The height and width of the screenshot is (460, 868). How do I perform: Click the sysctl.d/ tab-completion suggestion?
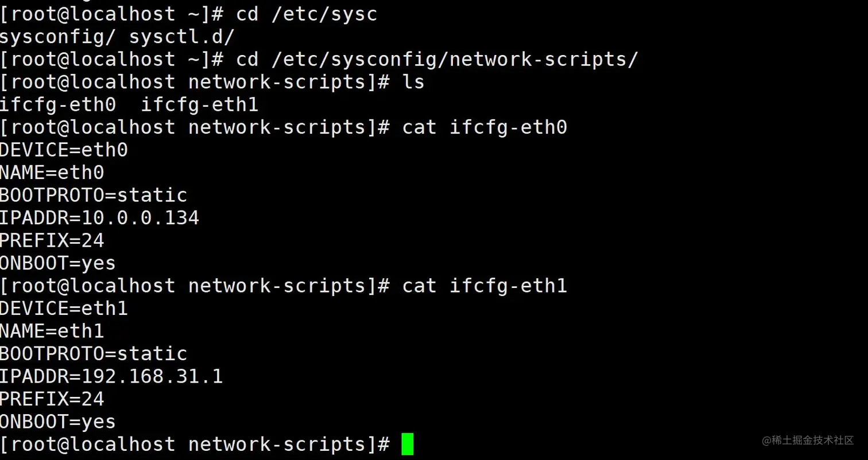[x=182, y=37]
